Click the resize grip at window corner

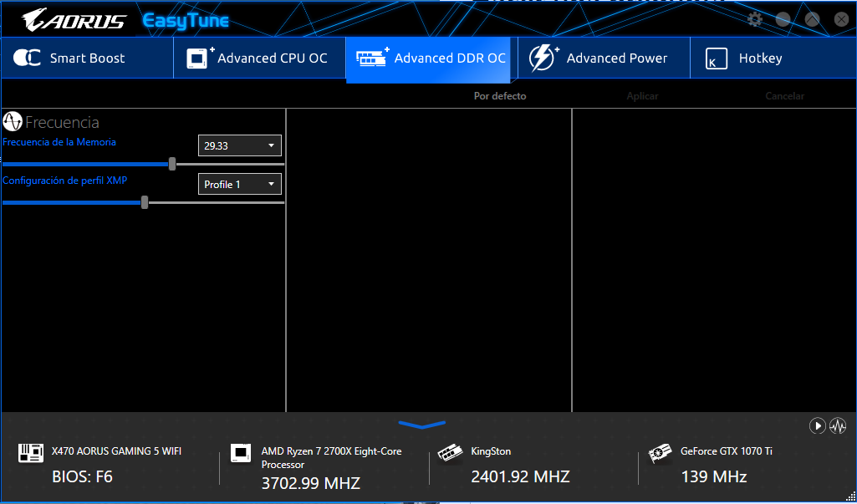coord(851,498)
